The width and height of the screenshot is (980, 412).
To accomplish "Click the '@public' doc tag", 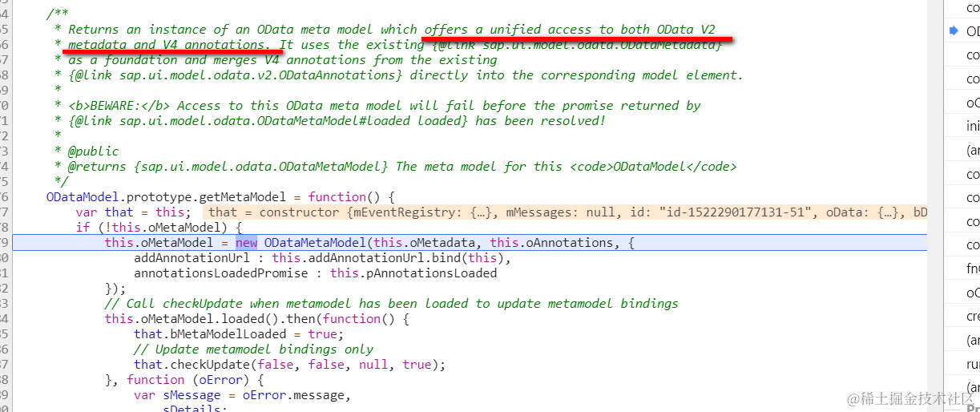I will click(93, 151).
